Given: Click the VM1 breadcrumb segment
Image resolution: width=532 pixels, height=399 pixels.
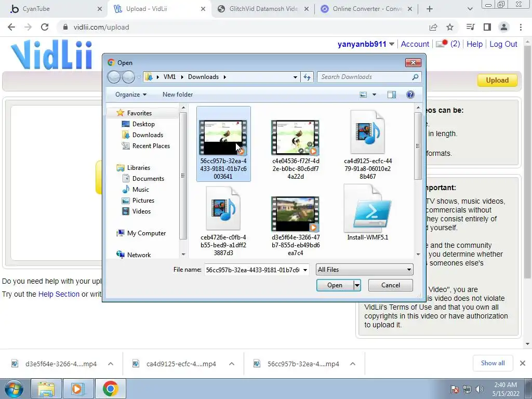Looking at the screenshot, I should pyautogui.click(x=170, y=77).
